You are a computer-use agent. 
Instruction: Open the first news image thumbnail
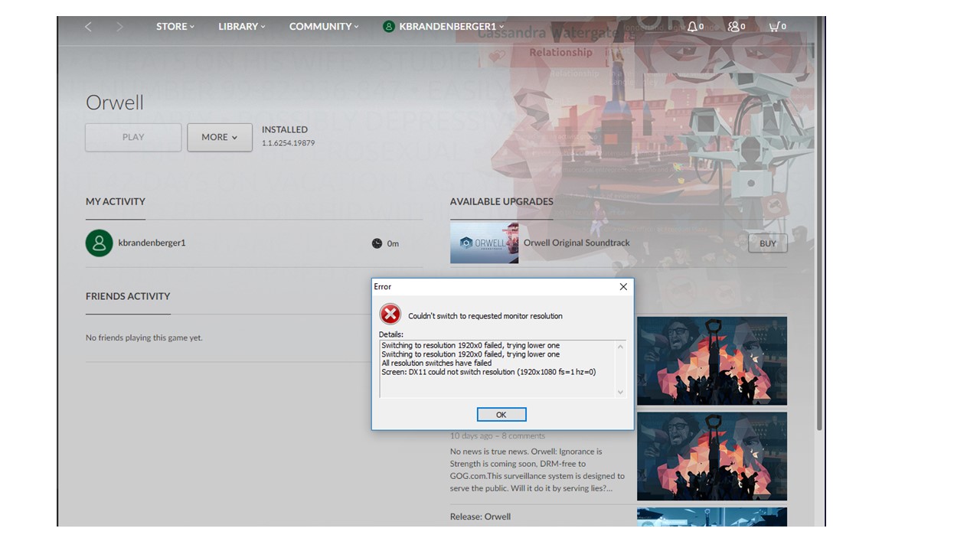click(712, 361)
